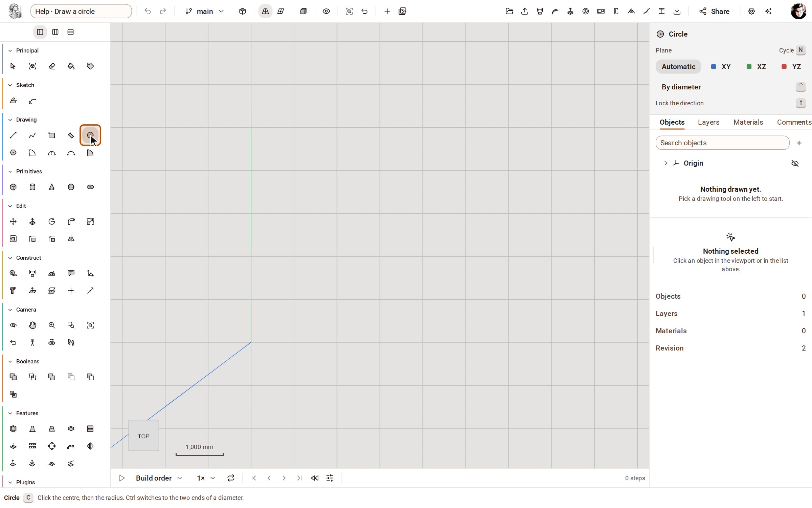Add a Box primitive
This screenshot has width=812, height=508.
pyautogui.click(x=13, y=187)
